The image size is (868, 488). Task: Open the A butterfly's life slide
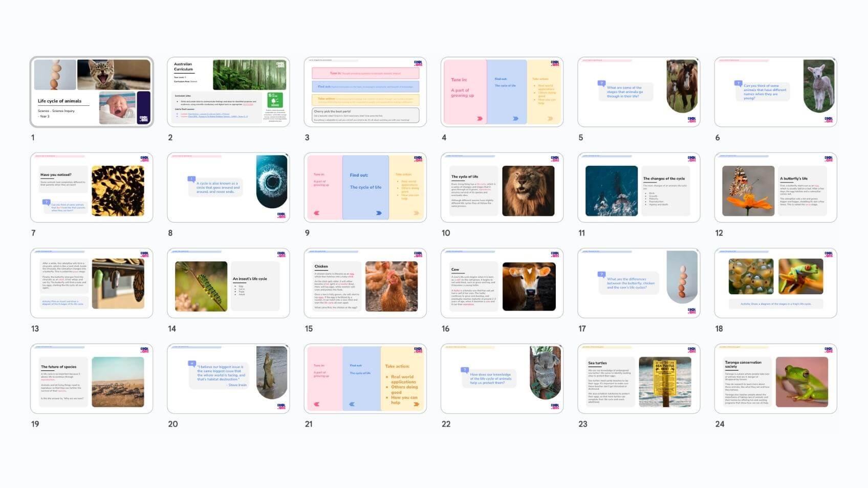(x=775, y=188)
